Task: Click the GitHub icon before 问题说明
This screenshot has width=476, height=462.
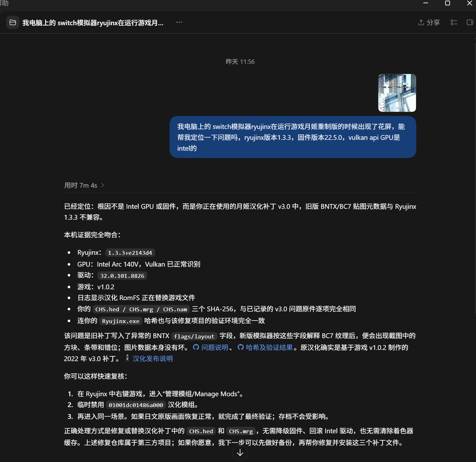Action: pos(196,347)
